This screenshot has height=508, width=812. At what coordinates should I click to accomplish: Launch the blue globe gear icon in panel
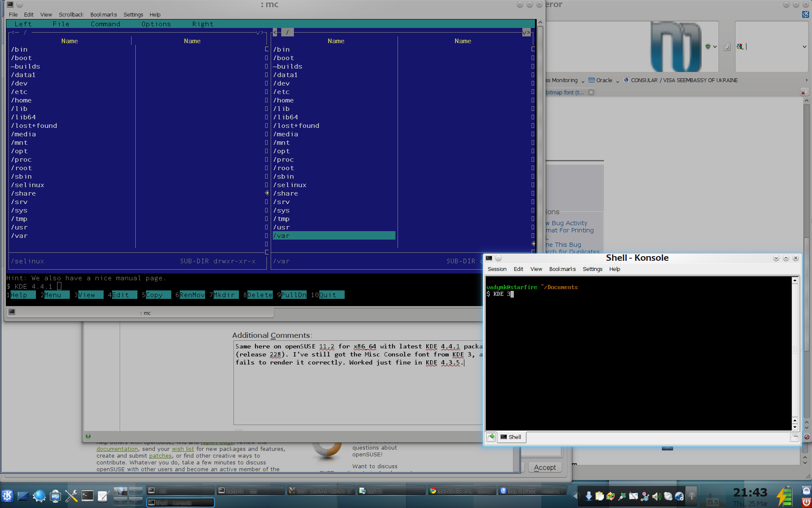coord(39,496)
